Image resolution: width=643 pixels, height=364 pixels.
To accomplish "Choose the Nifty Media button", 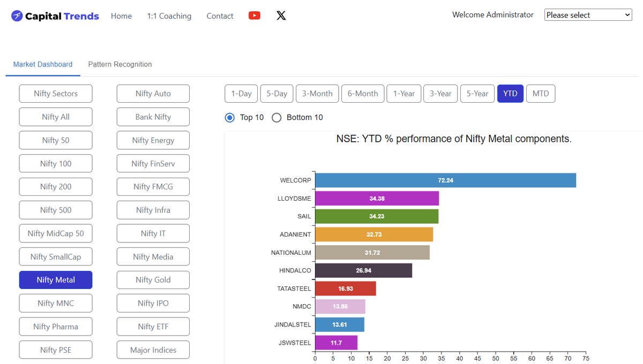I will click(x=153, y=257).
